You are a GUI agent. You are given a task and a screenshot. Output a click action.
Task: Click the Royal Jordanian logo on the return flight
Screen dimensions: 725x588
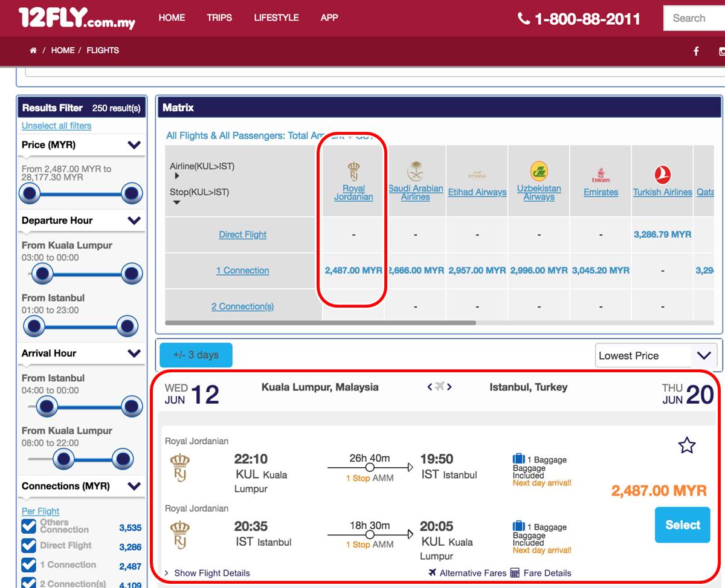180,534
